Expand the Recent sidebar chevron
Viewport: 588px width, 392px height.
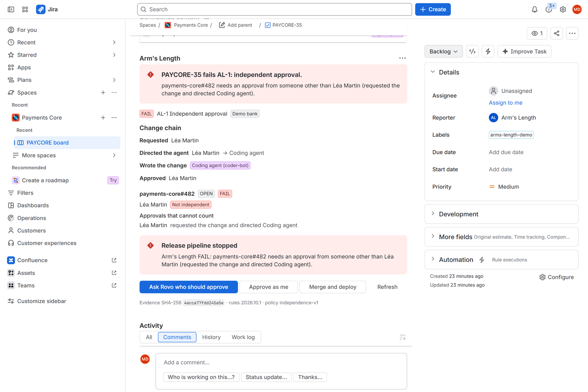point(114,43)
